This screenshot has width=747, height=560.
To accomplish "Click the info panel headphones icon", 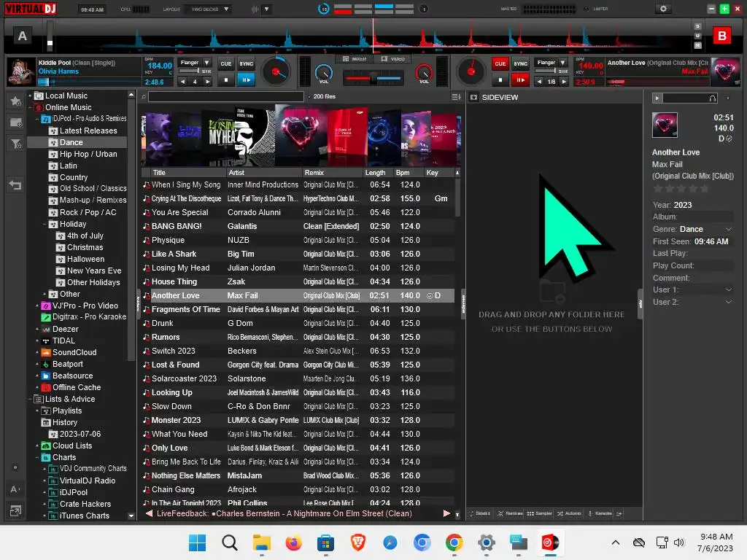I will pyautogui.click(x=712, y=98).
